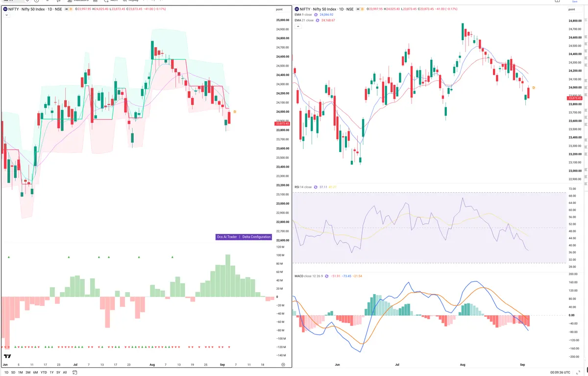Click the MACD histogram value -51.91
Image resolution: width=588 pixels, height=376 pixels.
point(336,276)
